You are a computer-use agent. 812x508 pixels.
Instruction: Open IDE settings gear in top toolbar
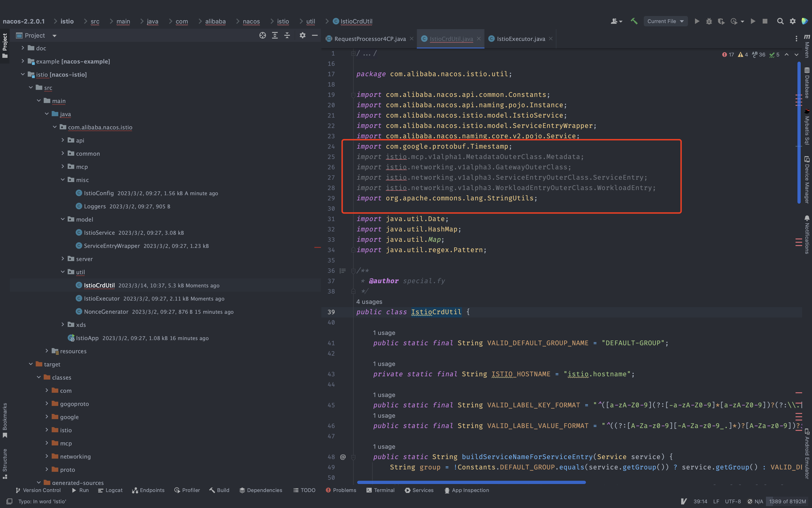792,21
